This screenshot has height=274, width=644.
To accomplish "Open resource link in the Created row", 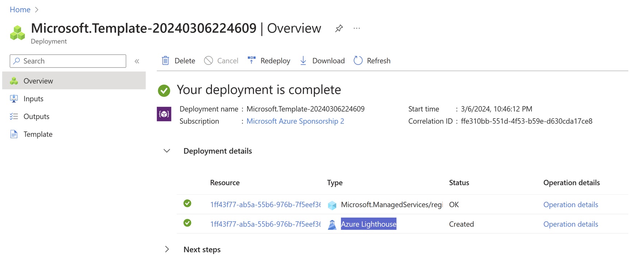I will [x=265, y=224].
